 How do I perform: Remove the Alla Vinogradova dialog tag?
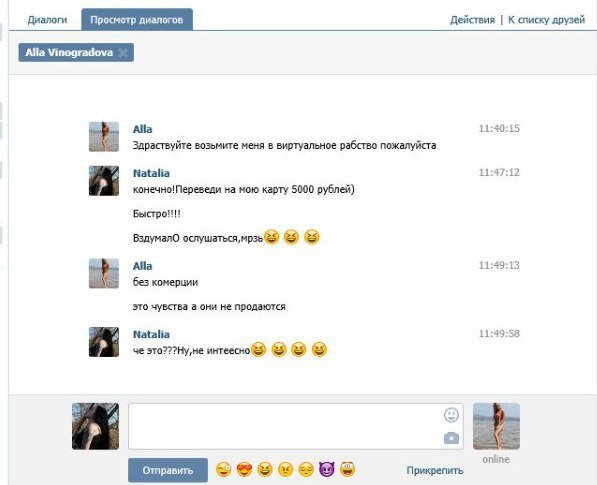(x=123, y=53)
